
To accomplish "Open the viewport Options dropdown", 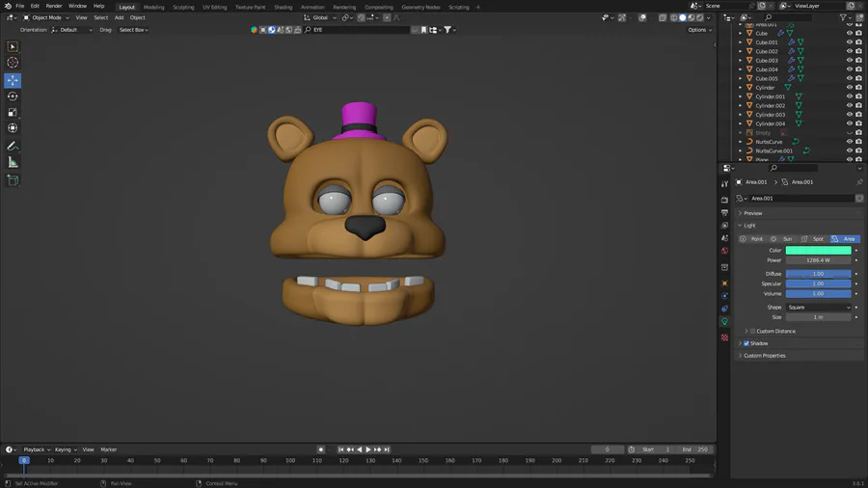I will tap(699, 30).
